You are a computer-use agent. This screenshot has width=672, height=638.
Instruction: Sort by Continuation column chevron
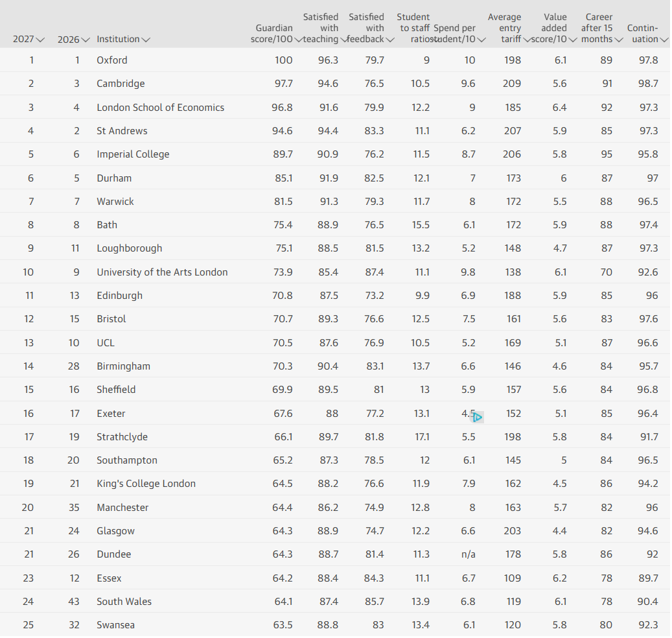(664, 40)
